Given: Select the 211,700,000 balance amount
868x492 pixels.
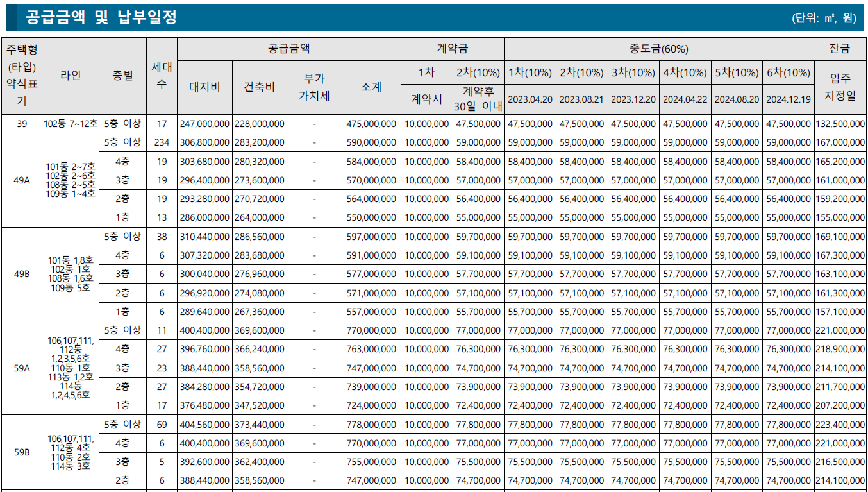Looking at the screenshot, I should tap(840, 387).
